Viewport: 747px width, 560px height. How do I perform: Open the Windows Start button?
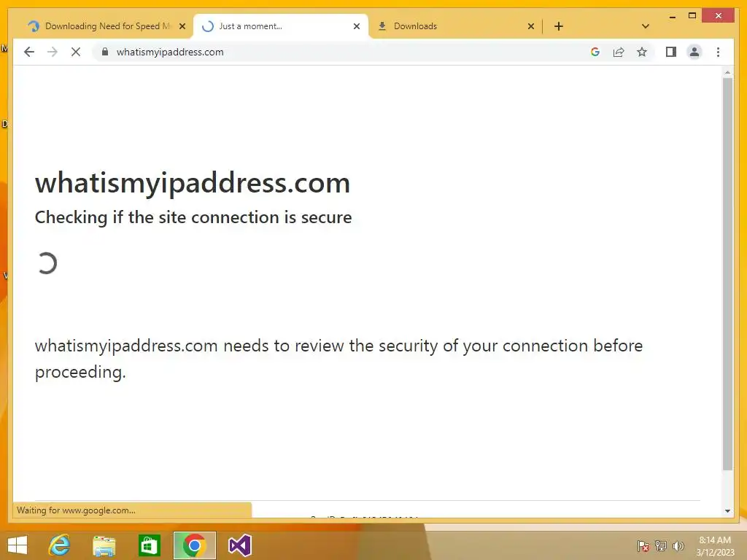coord(18,545)
